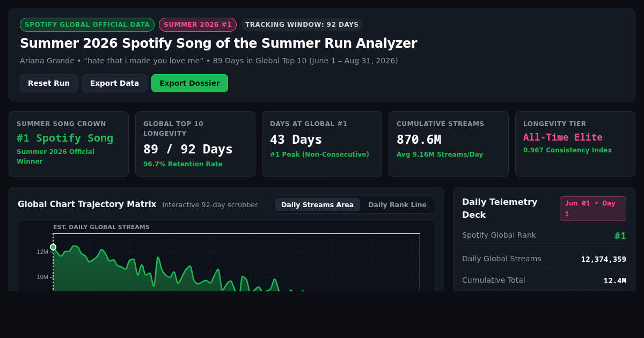Viewport: 644px width, 338px height.
Task: Click the 12M axis label on chart
Action: [x=42, y=252]
